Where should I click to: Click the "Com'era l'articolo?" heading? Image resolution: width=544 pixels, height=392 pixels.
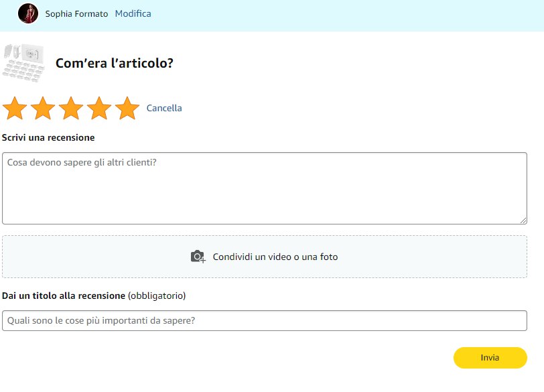(x=115, y=64)
